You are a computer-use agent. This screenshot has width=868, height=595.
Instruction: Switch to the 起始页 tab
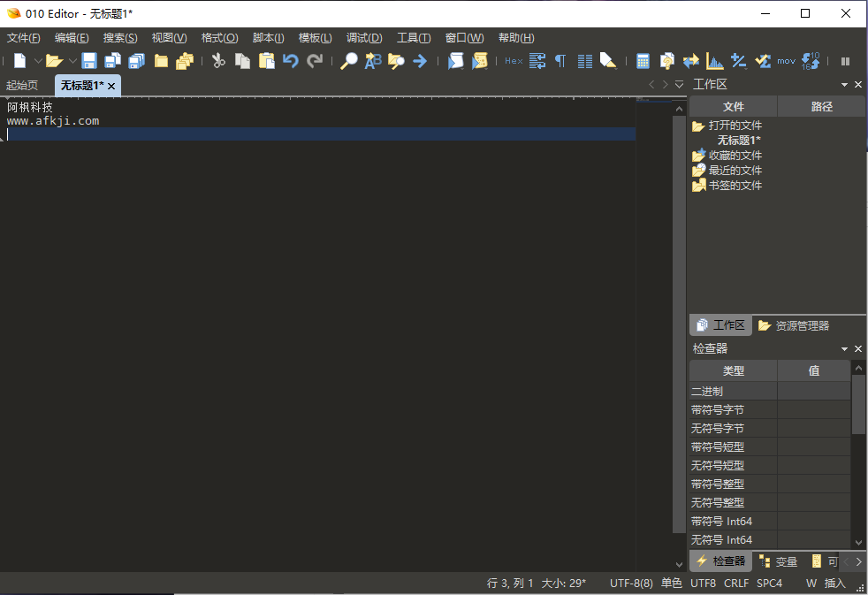click(22, 85)
